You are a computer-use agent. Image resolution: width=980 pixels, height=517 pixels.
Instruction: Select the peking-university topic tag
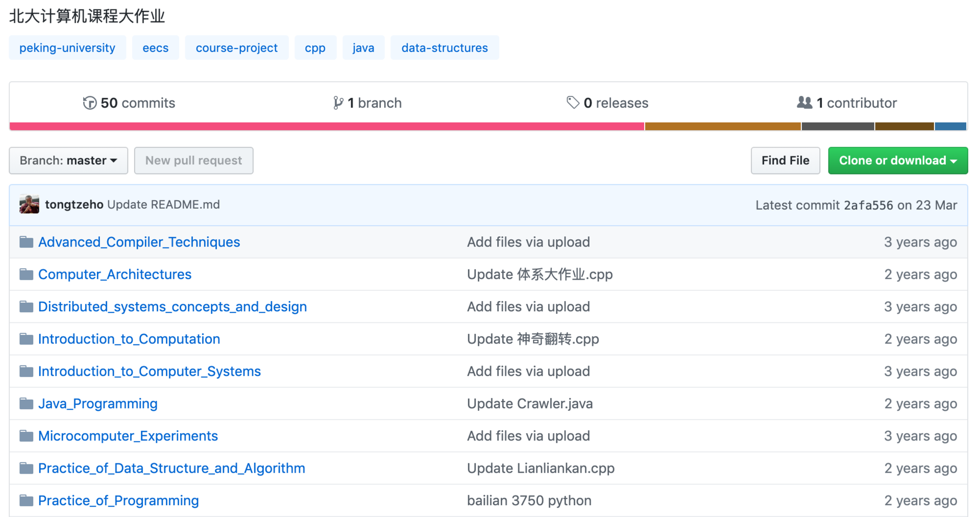(x=67, y=48)
